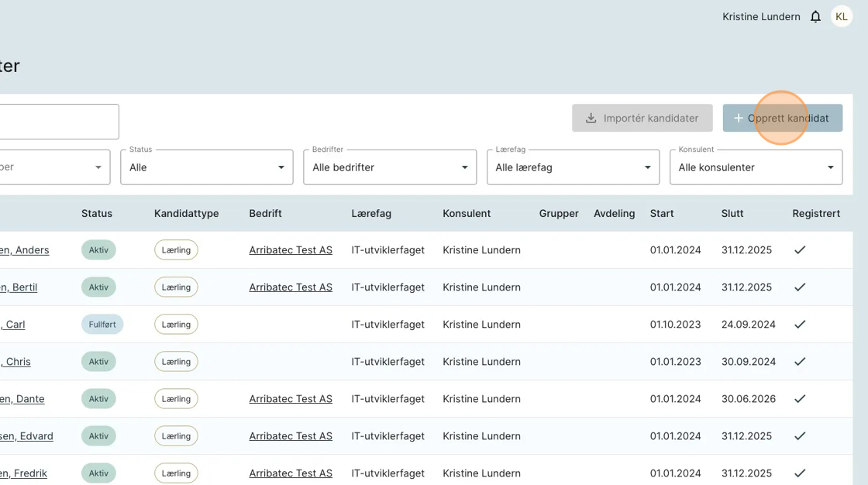868x485 pixels.
Task: Click the registered checkmark in Carl row
Action: [800, 325]
